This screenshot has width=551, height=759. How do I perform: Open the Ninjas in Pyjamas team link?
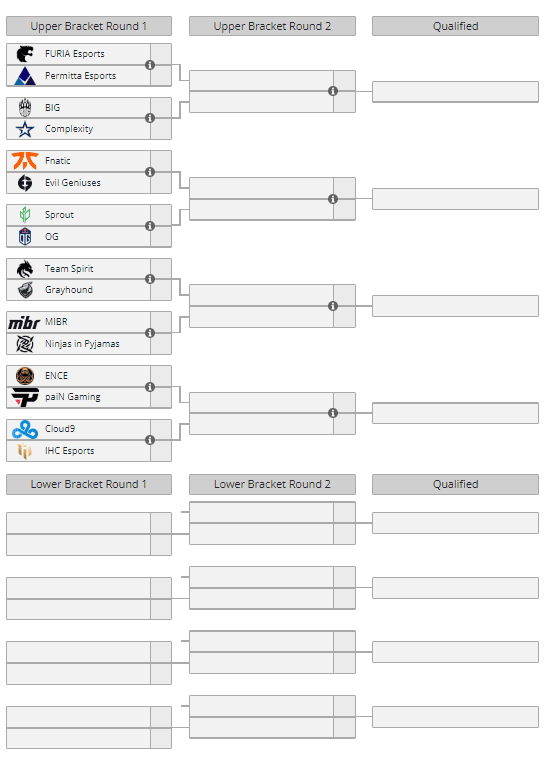[x=82, y=344]
